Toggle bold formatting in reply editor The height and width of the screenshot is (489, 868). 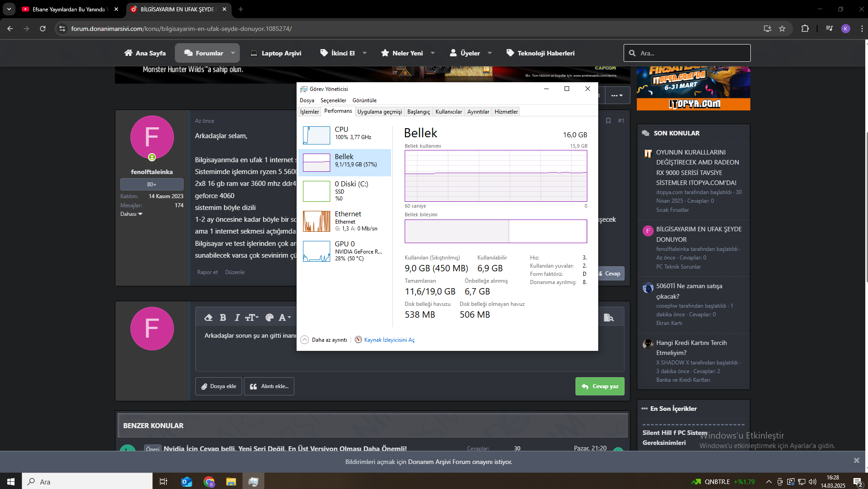(x=223, y=318)
